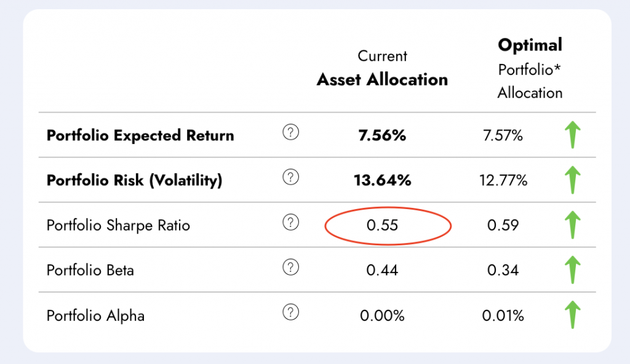Click help icon beside Portfolio Risk (Volatility)
This screenshot has height=364, width=630.
(x=290, y=178)
